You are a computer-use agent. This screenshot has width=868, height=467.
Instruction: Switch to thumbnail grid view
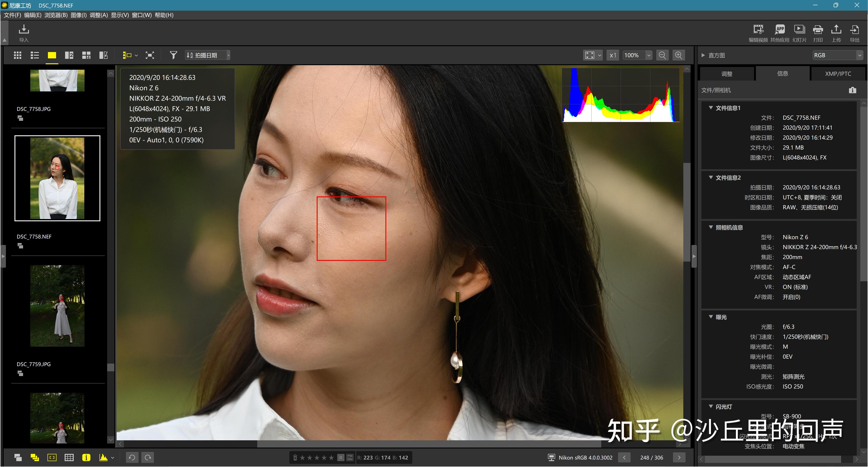pos(18,55)
